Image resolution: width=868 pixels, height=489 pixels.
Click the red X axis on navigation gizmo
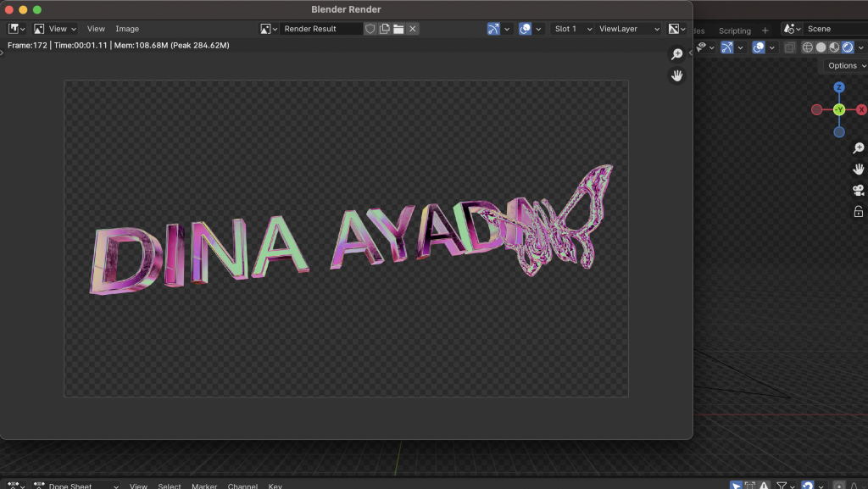[861, 109]
